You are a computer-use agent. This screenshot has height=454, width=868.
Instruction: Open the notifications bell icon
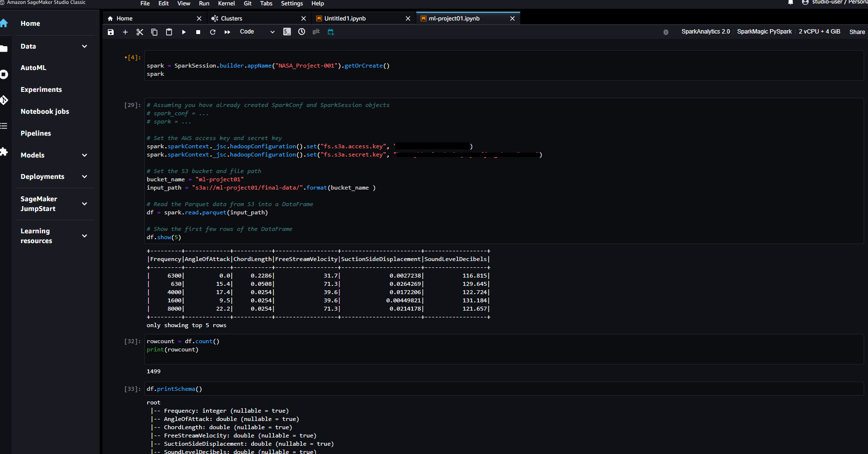(791, 2)
